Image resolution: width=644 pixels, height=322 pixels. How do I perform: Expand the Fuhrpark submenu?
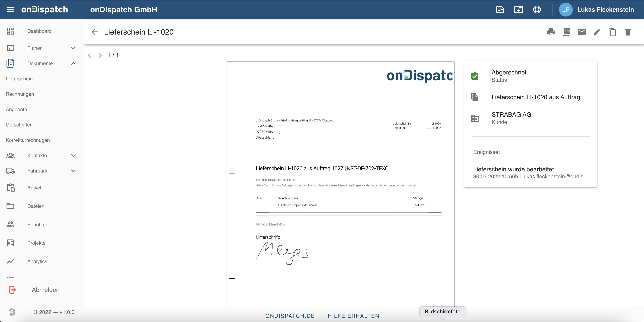pyautogui.click(x=73, y=171)
